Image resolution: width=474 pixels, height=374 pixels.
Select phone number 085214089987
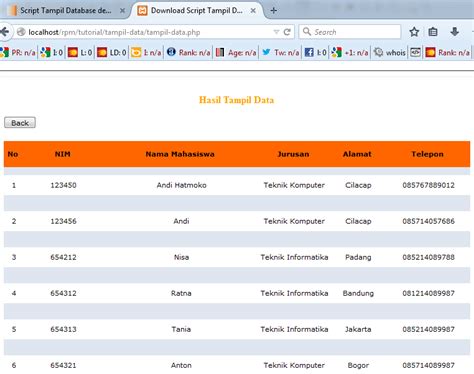[x=428, y=329]
